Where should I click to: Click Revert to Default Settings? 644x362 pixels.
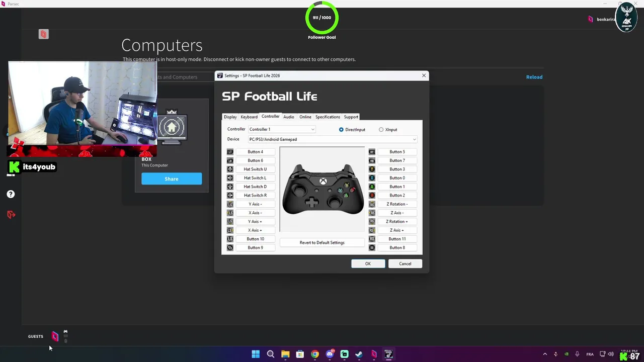(322, 242)
